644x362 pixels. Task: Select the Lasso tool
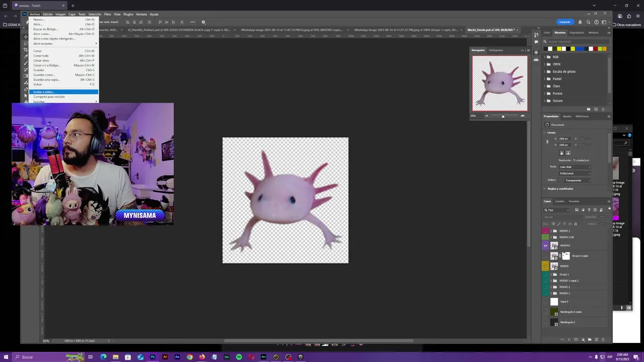pos(26,43)
